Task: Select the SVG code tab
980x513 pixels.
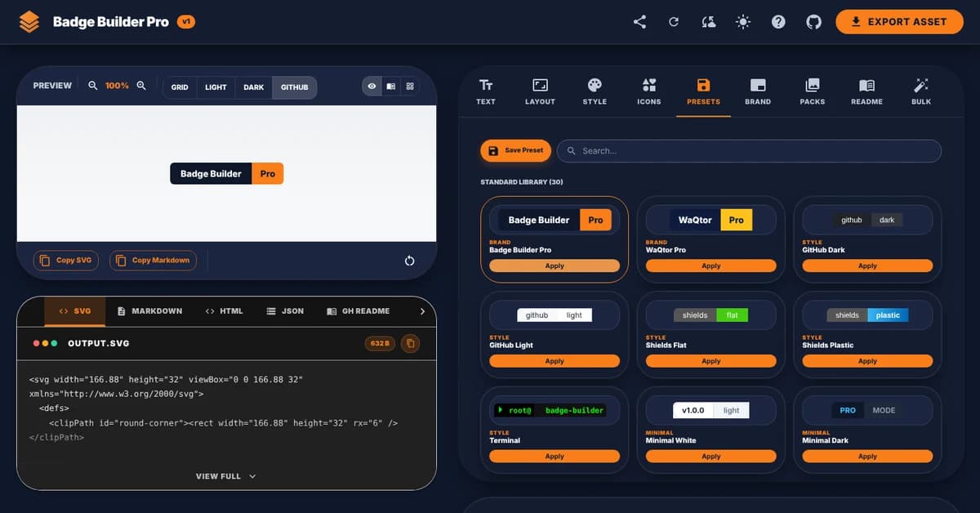Action: click(x=75, y=311)
